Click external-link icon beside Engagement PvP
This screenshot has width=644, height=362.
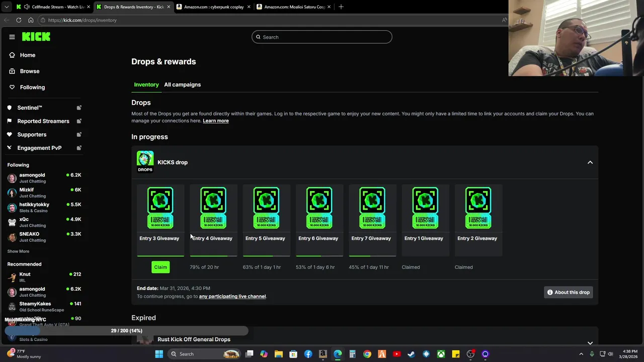click(79, 148)
